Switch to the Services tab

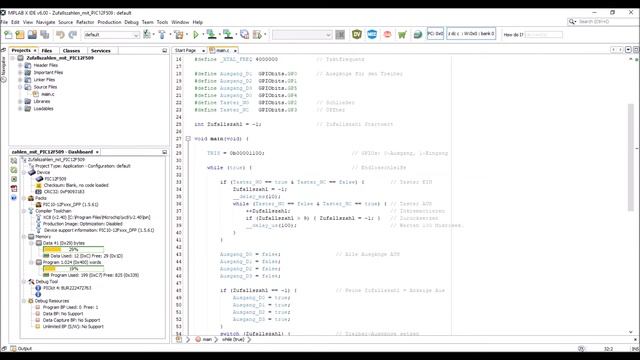[x=101, y=51]
